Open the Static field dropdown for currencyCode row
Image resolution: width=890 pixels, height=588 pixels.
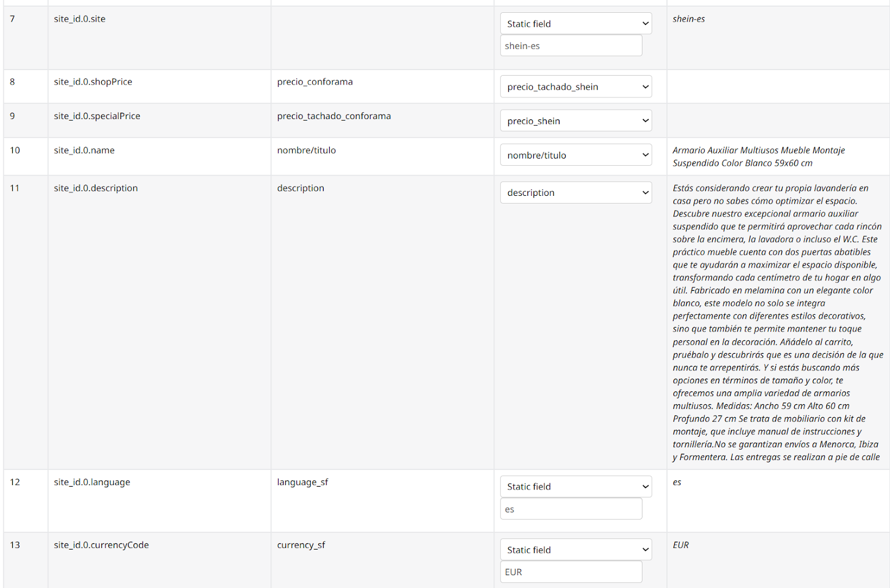click(576, 550)
